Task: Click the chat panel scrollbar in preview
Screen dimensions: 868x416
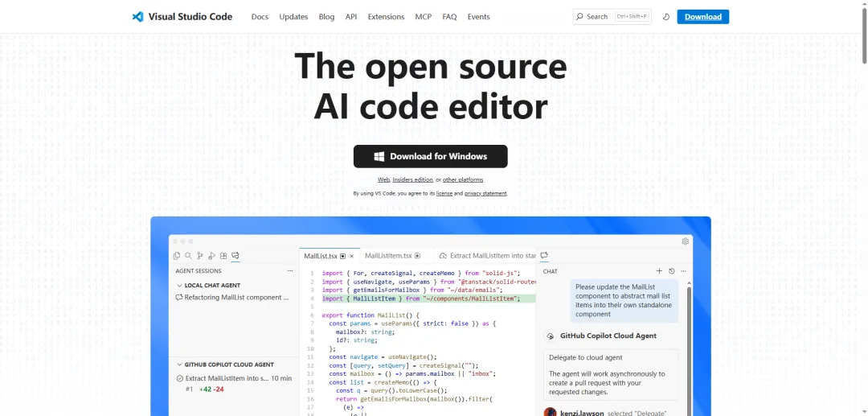Action: click(x=690, y=349)
